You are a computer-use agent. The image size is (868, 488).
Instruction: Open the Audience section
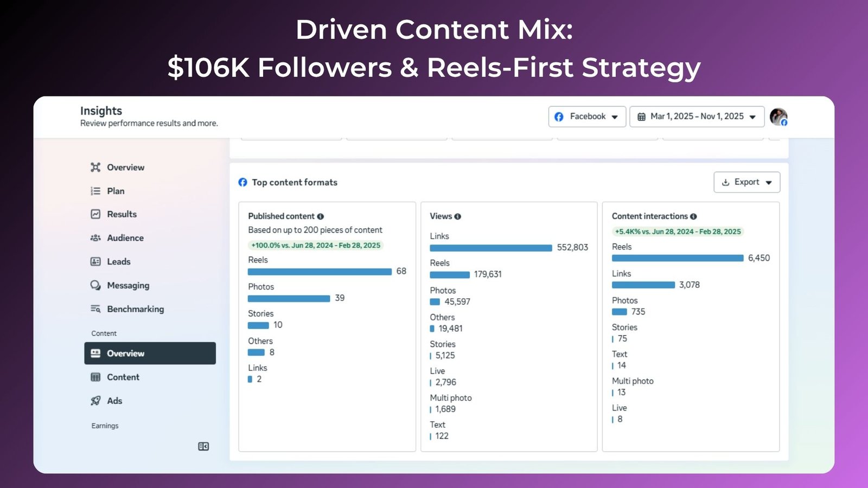[125, 238]
